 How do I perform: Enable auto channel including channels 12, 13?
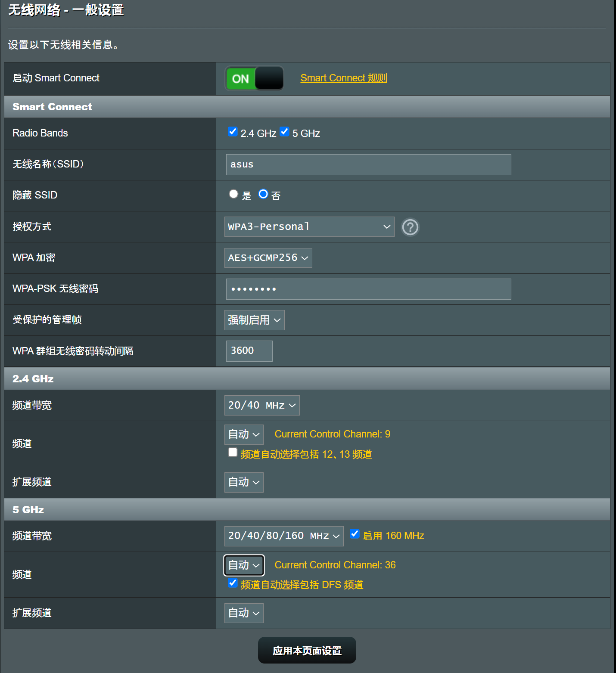point(233,453)
